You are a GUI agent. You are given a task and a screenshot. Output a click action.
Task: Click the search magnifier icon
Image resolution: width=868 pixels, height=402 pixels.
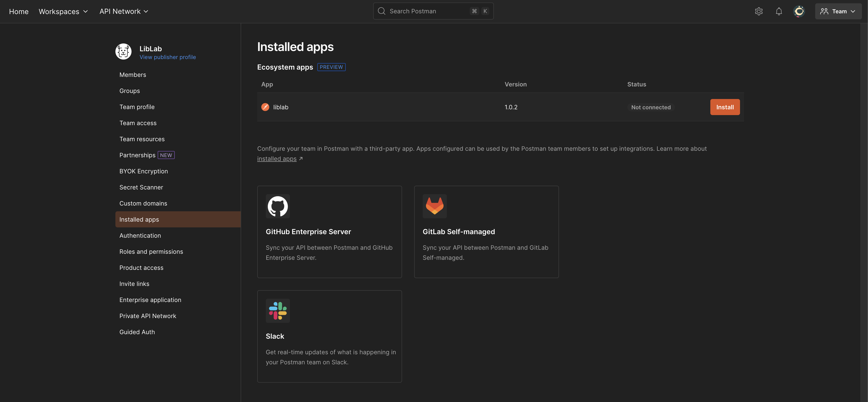381,11
